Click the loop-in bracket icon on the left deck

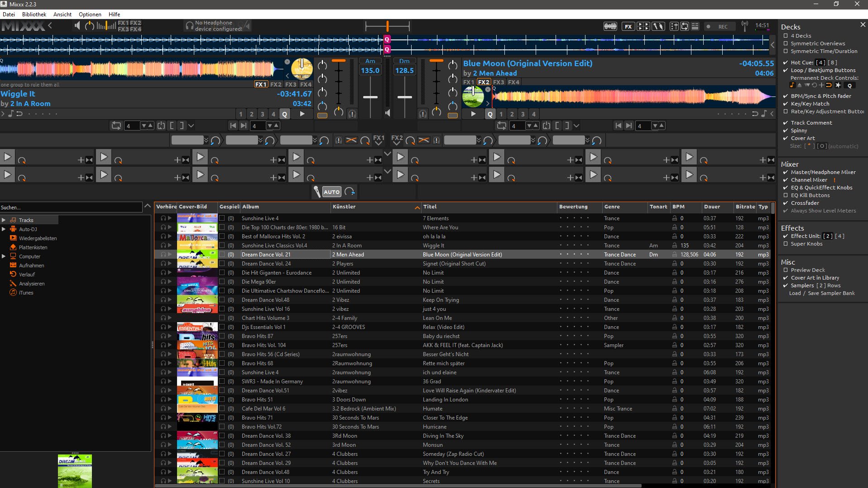click(x=173, y=126)
